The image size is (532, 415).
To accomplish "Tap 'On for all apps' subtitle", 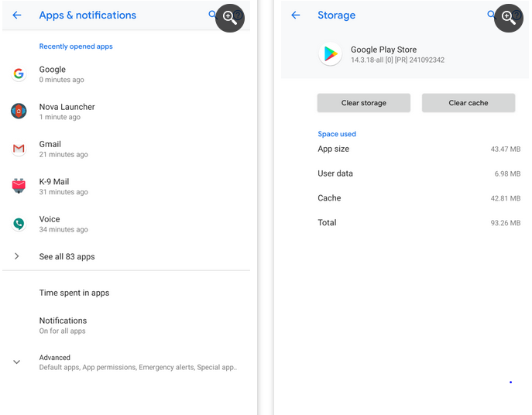I will tap(62, 331).
